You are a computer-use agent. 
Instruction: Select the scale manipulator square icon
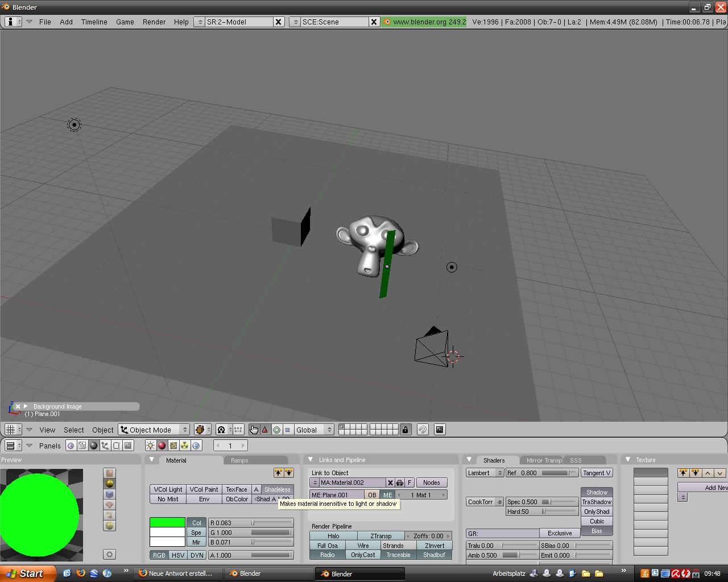[x=288, y=430]
